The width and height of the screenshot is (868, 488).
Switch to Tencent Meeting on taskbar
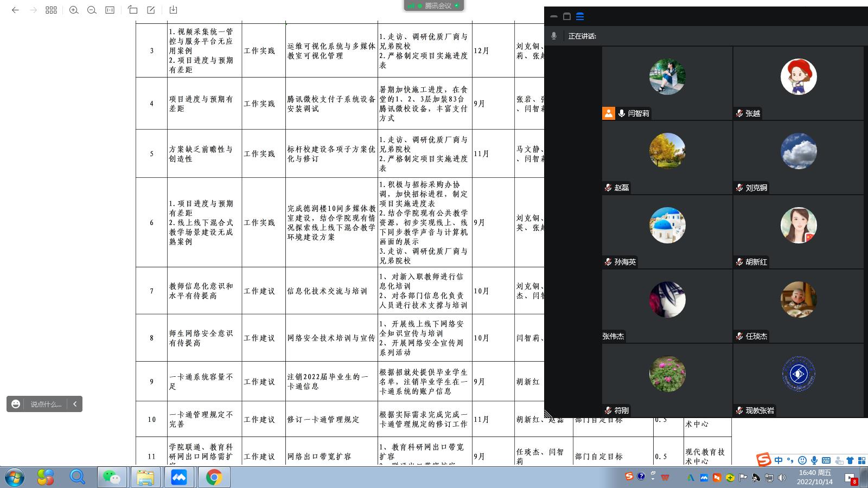point(179,477)
